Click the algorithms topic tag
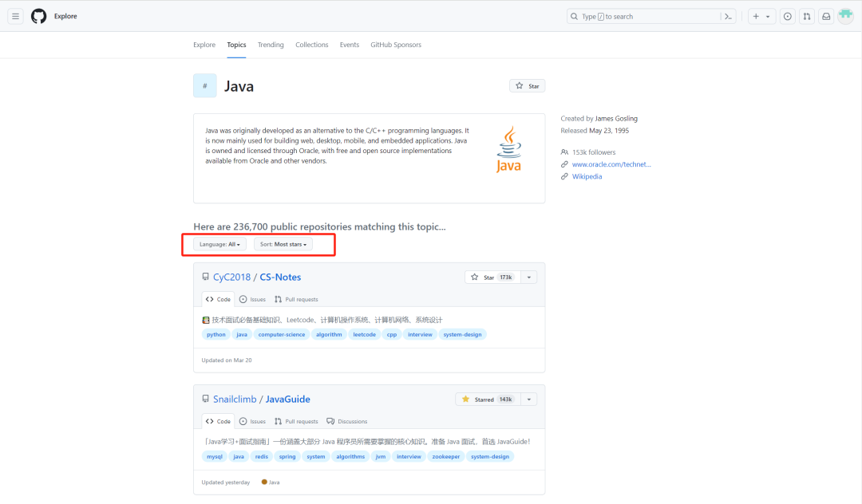Viewport: 862px width, 504px height. (x=350, y=456)
